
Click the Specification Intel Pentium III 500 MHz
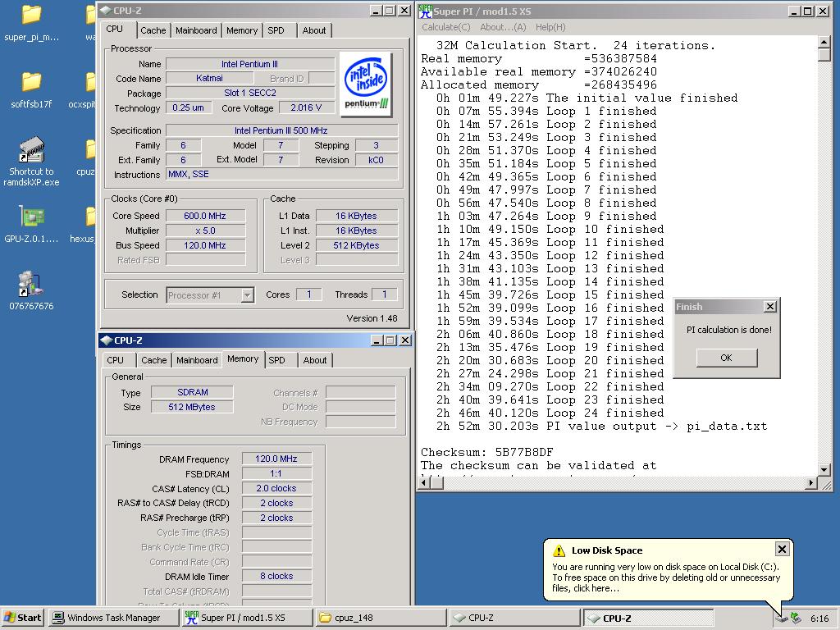[281, 130]
